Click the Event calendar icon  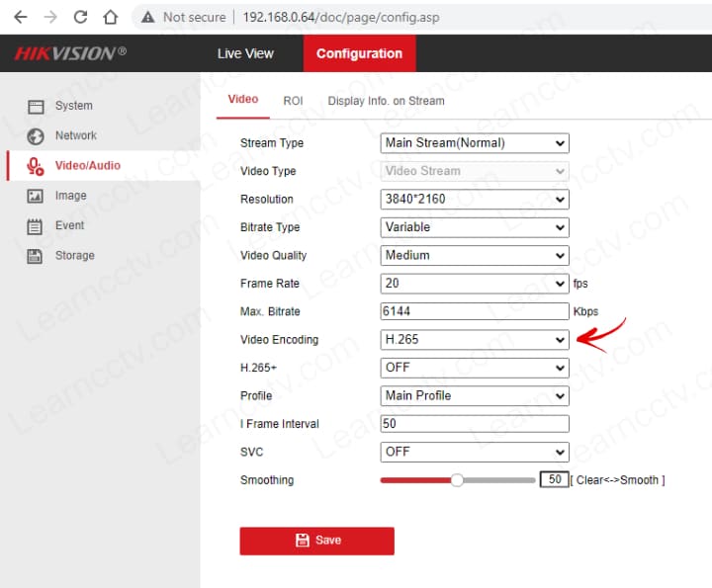(36, 226)
